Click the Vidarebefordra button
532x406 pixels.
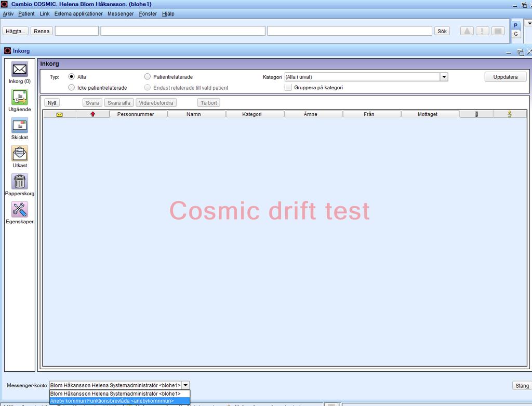coord(156,103)
